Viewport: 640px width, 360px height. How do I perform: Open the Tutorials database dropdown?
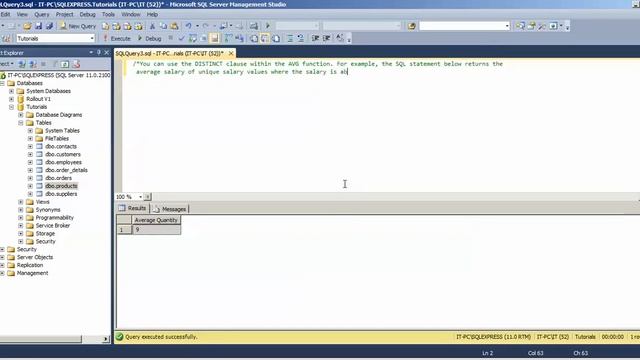click(92, 38)
